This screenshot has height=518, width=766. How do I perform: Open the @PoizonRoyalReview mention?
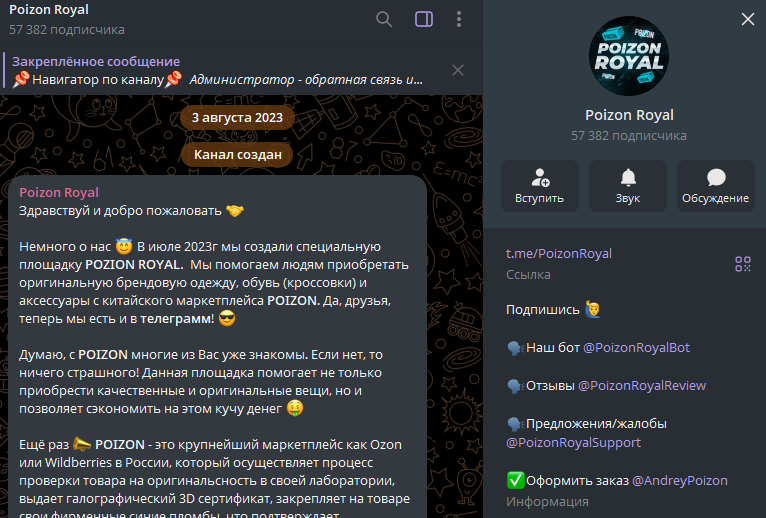pos(642,386)
